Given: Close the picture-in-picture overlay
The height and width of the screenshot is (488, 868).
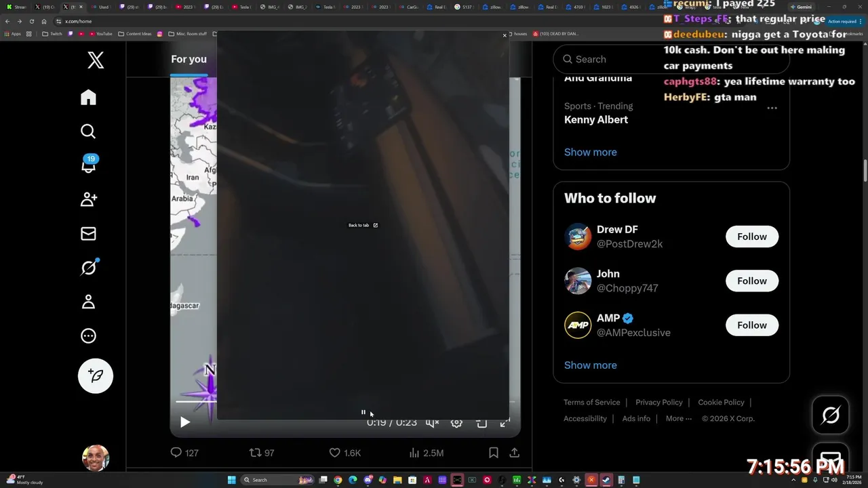Looking at the screenshot, I should (505, 35).
